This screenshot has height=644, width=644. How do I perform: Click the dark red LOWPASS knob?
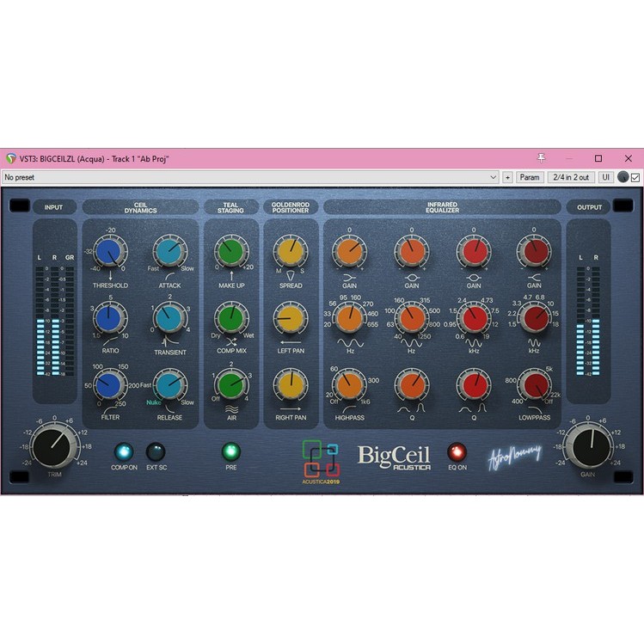(x=534, y=385)
